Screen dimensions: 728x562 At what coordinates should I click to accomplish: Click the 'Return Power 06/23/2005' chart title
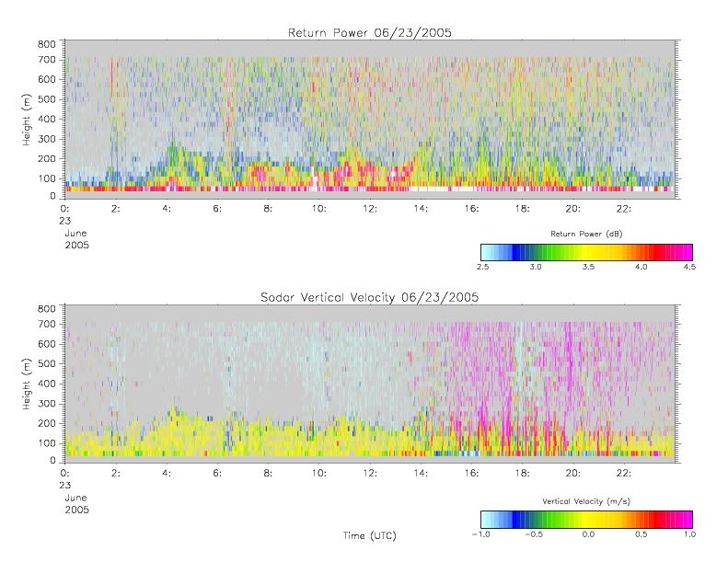coord(370,32)
